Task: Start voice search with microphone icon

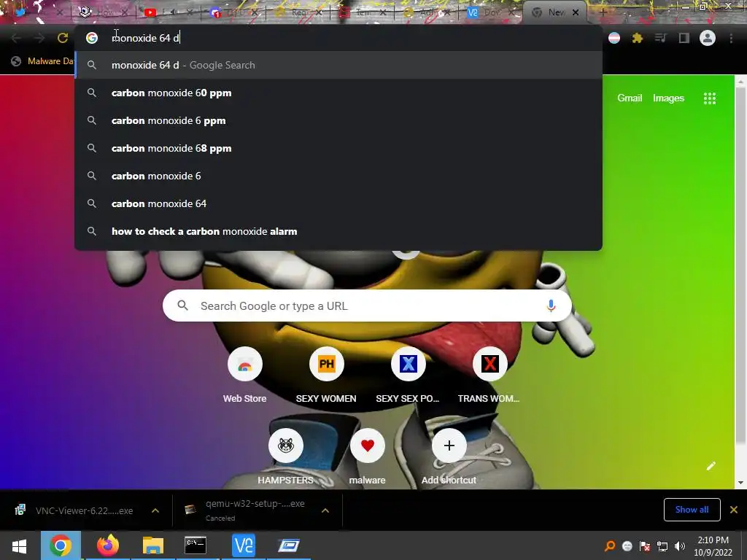Action: click(x=551, y=306)
